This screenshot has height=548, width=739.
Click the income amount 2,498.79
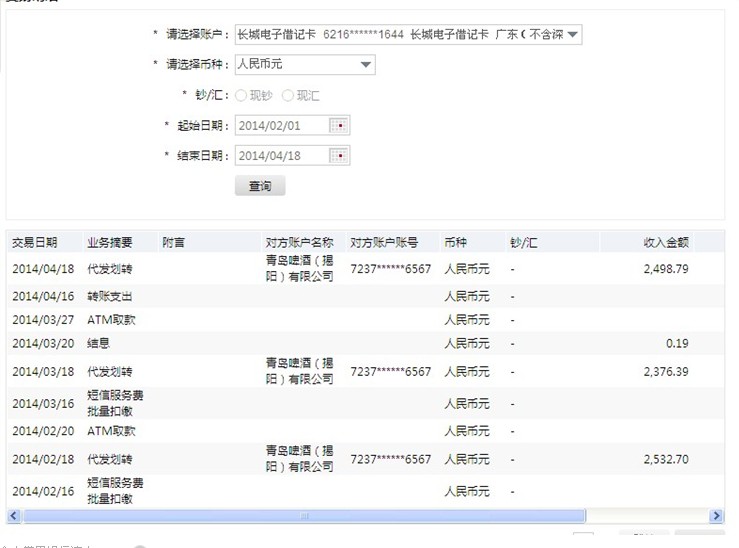pos(666,269)
